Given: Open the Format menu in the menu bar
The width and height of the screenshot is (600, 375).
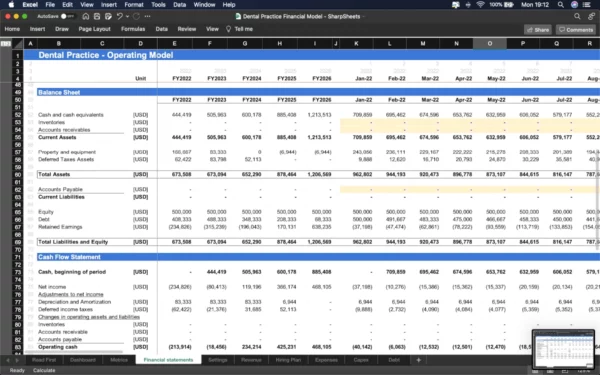Looking at the screenshot, I should click(x=134, y=5).
